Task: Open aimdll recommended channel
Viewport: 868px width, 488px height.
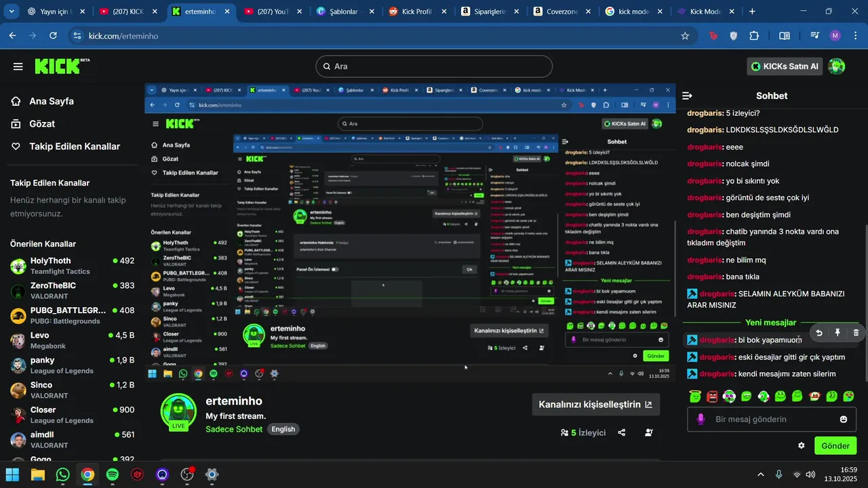Action: [x=72, y=439]
